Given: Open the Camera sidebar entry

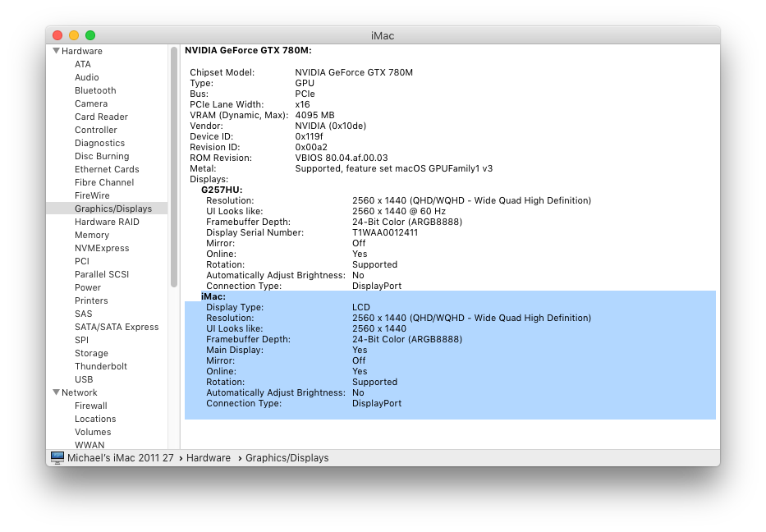Looking at the screenshot, I should pos(91,103).
